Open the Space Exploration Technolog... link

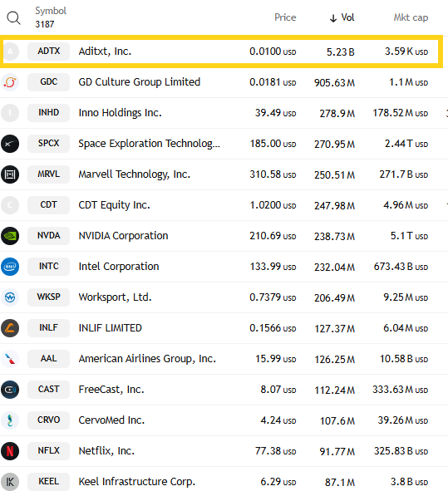point(149,144)
